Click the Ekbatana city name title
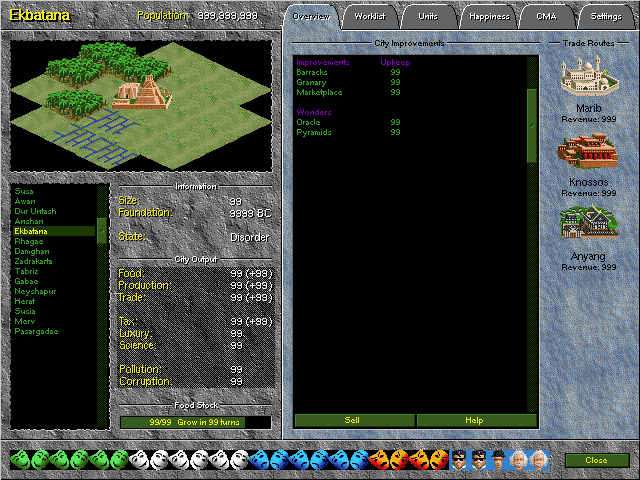Viewport: 640px width, 480px height. [39, 16]
